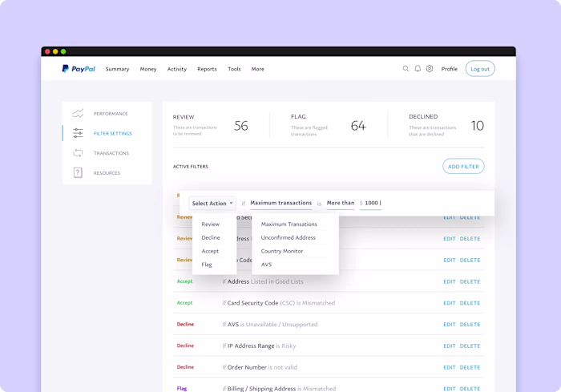The width and height of the screenshot is (561, 392).
Task: Click the 1000 amount input field
Action: pos(370,203)
